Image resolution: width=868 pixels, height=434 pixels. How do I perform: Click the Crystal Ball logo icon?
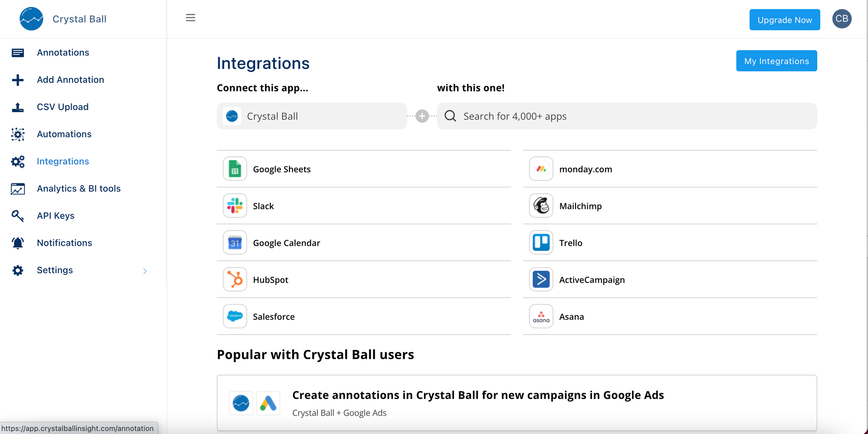coord(31,19)
